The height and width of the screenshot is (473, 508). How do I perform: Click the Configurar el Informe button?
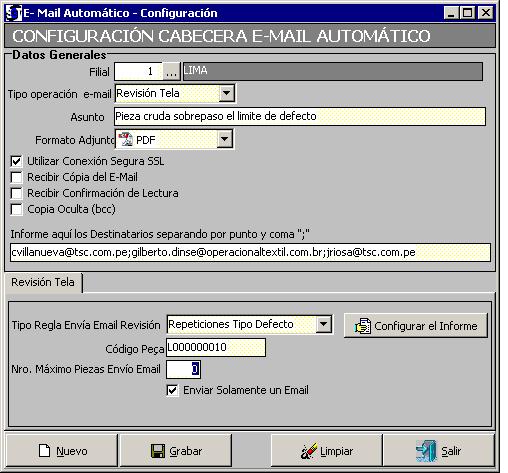416,326
